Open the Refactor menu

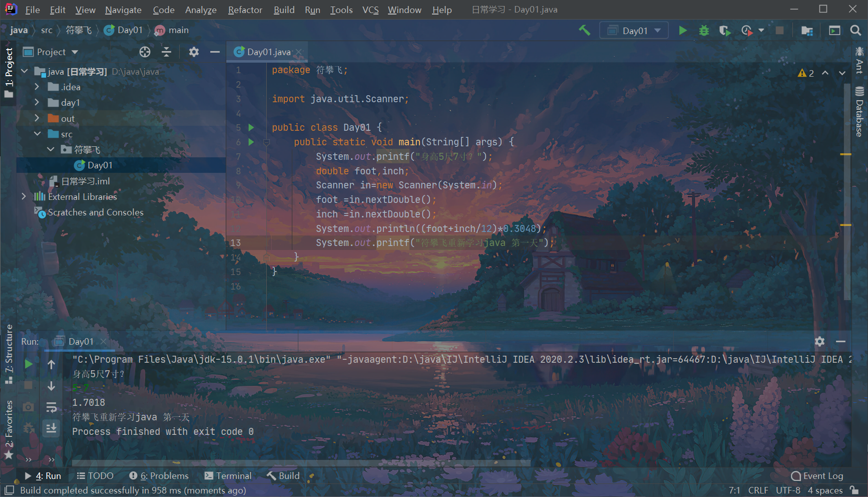pos(245,10)
